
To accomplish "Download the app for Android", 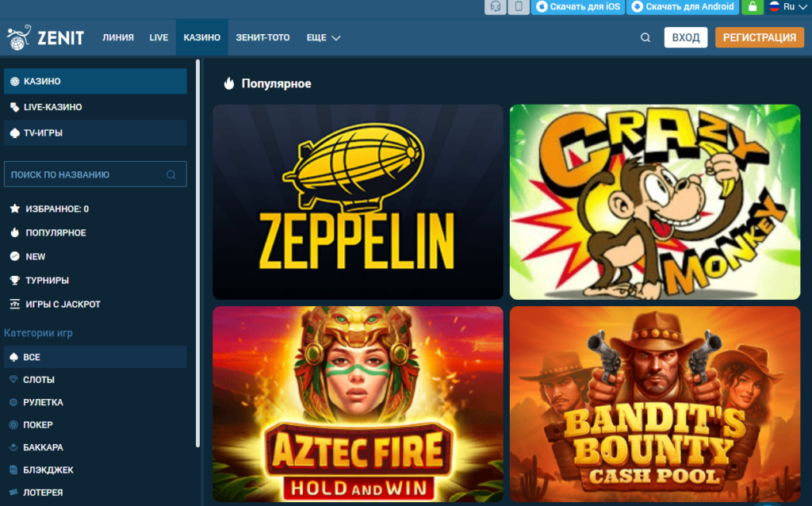I will click(x=683, y=6).
